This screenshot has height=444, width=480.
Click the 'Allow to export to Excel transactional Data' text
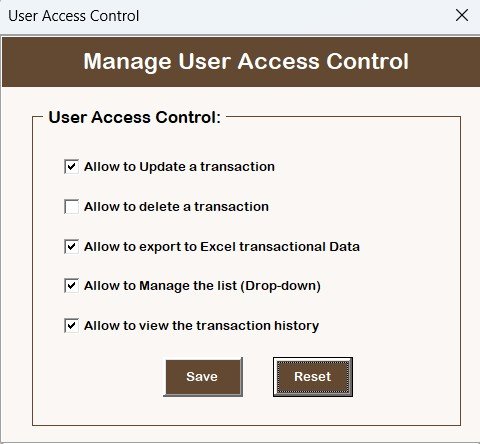pos(222,247)
